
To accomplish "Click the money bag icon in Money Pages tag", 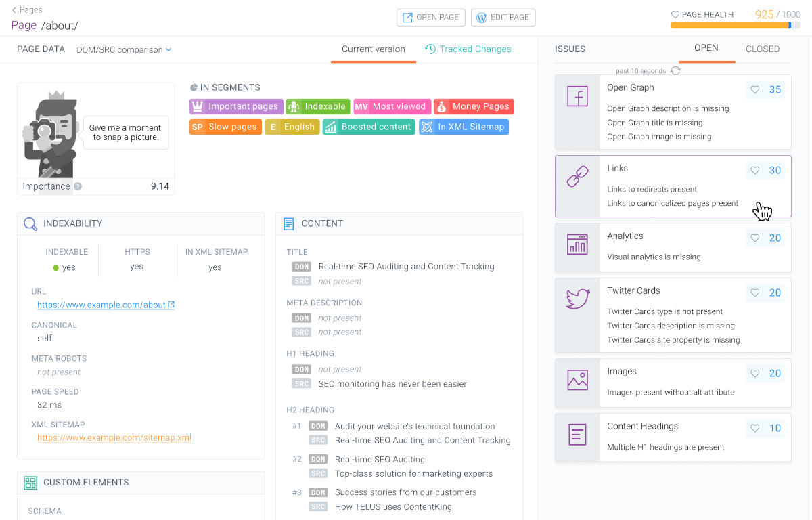I will [441, 106].
